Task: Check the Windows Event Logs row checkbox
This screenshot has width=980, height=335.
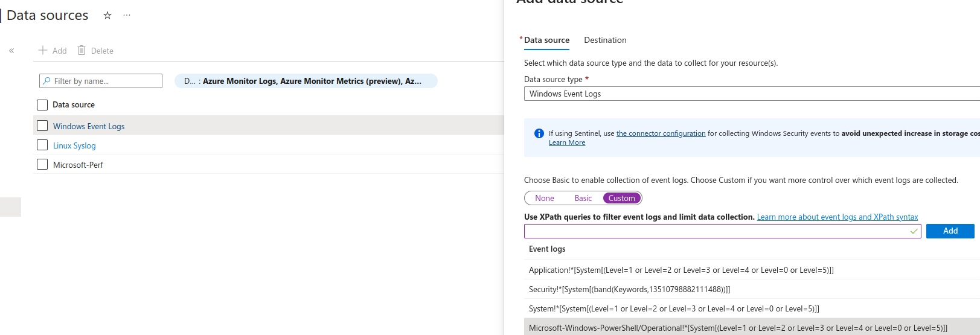Action: coord(42,126)
